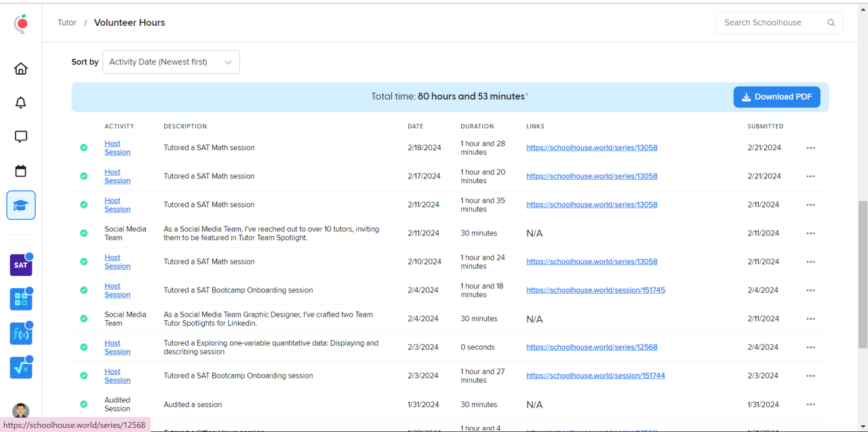Image resolution: width=868 pixels, height=432 pixels.
Task: Open the notifications bell
Action: [21, 102]
